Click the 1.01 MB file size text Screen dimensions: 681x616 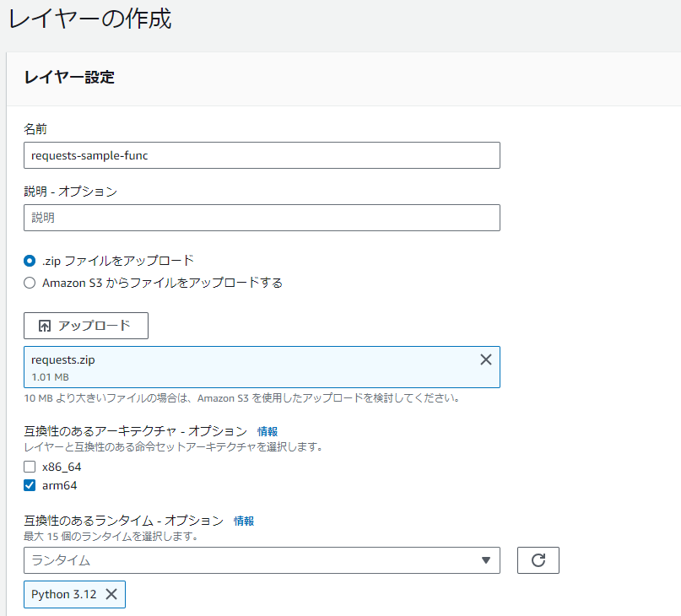pyautogui.click(x=50, y=377)
